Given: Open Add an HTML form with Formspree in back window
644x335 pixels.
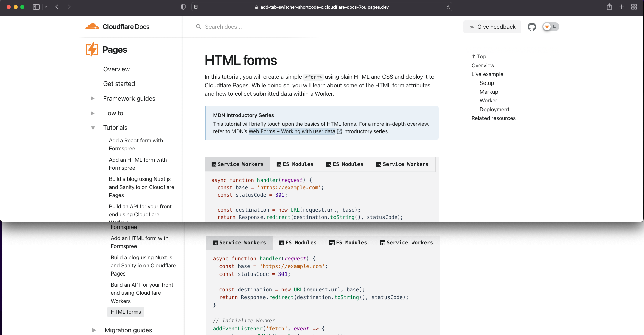Looking at the screenshot, I should click(x=140, y=242).
